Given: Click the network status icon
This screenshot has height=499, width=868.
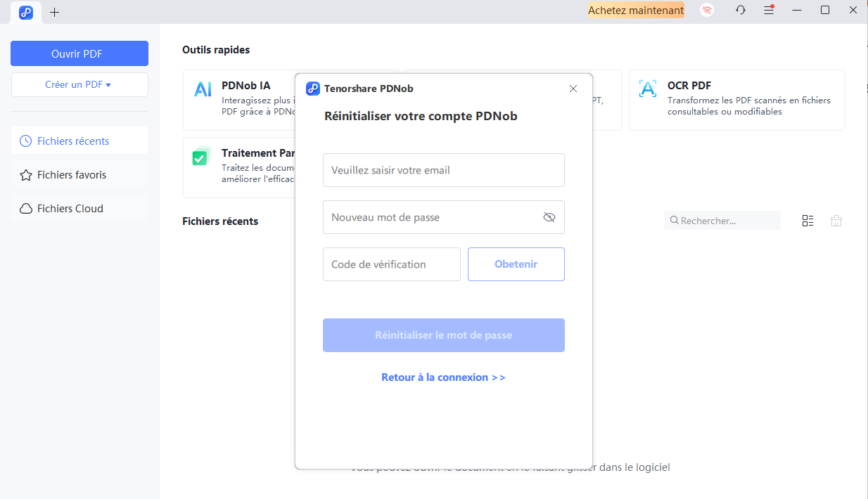Looking at the screenshot, I should click(x=706, y=10).
